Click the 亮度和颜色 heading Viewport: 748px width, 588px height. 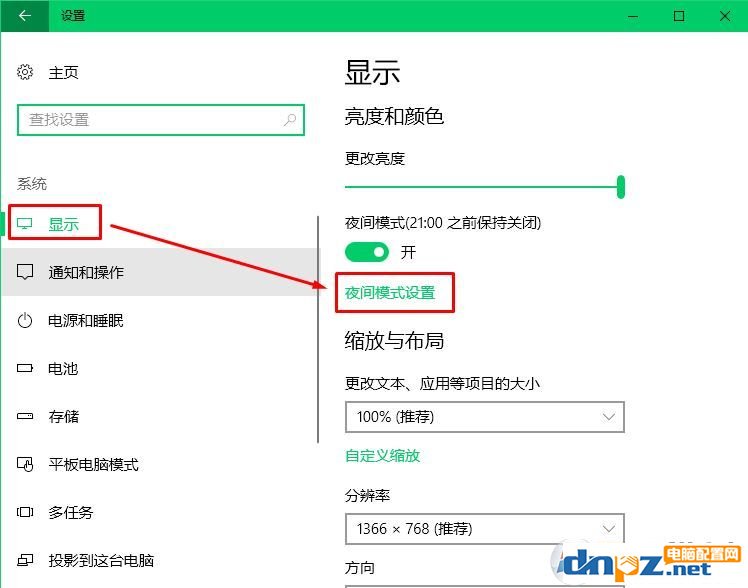(x=395, y=116)
